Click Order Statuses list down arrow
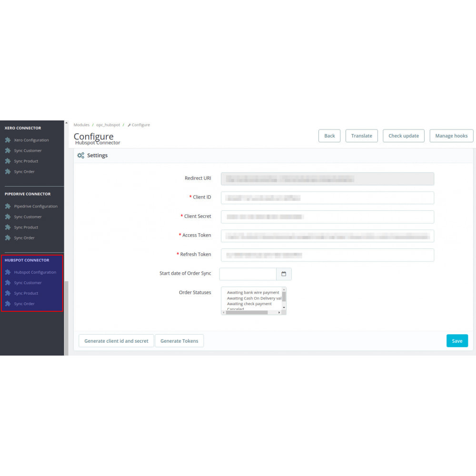The height and width of the screenshot is (476, 476). point(284,307)
